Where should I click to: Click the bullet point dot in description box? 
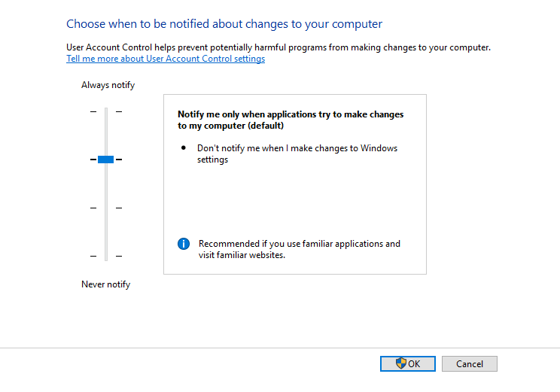[184, 147]
